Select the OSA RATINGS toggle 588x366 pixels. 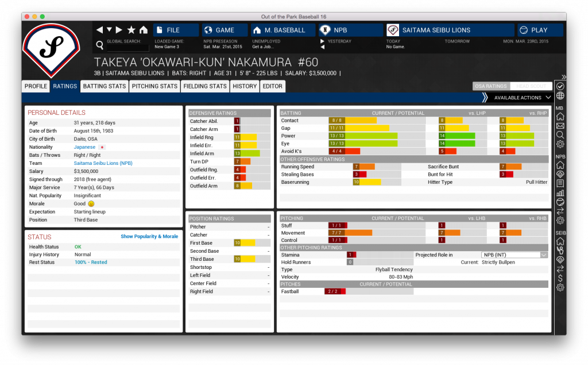click(x=491, y=86)
